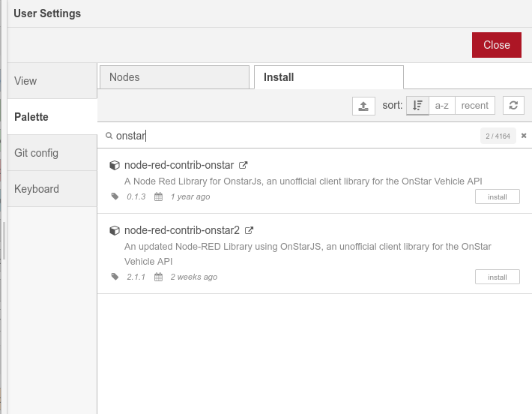Click the 2 / 4164 result count badge
This screenshot has width=532, height=414.
[x=498, y=136]
